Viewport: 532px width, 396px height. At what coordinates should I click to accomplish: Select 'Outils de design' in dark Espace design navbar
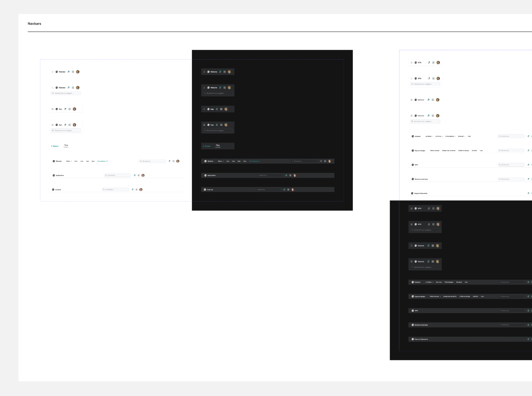click(465, 297)
